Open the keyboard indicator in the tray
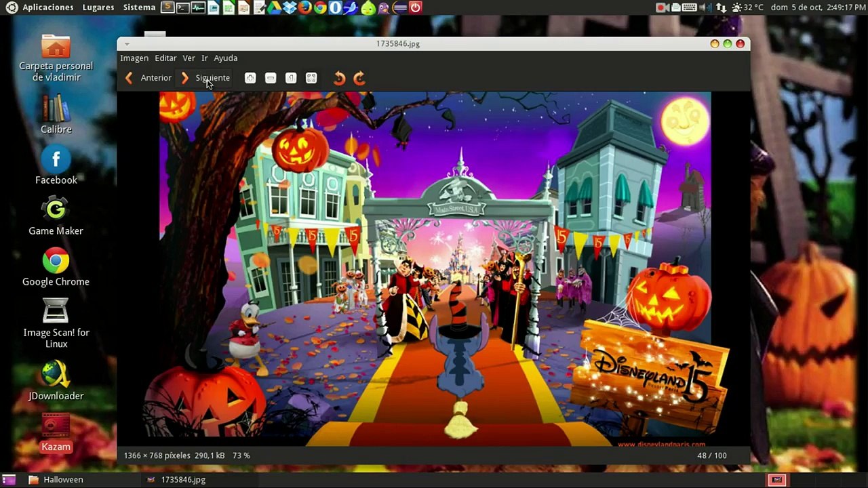The image size is (868, 488). pyautogui.click(x=690, y=7)
